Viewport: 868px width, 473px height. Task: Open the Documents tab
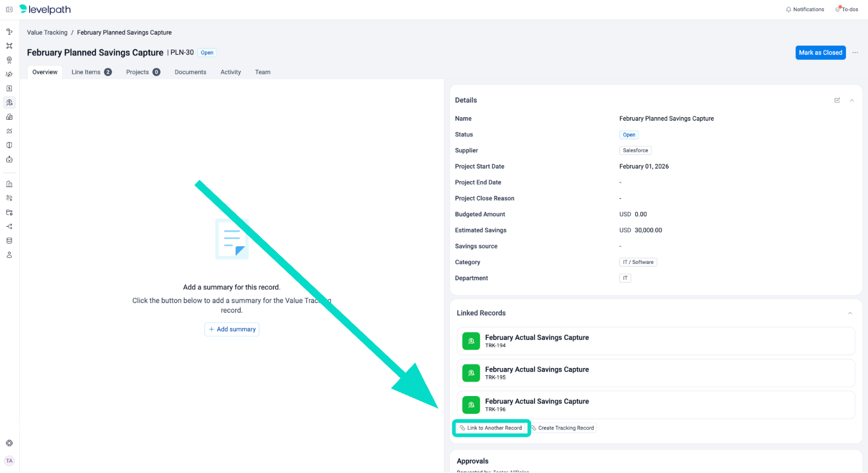tap(190, 72)
